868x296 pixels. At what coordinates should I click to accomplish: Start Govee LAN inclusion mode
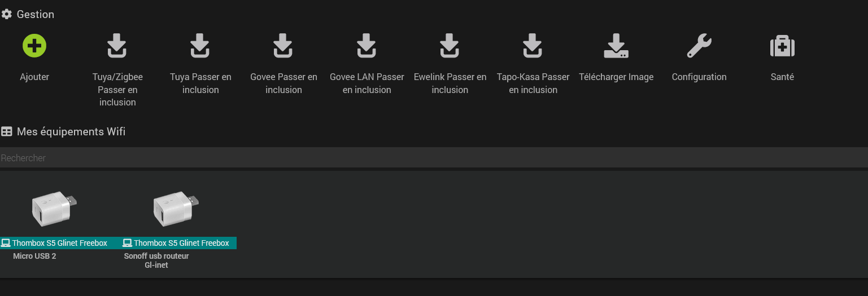pos(366,46)
